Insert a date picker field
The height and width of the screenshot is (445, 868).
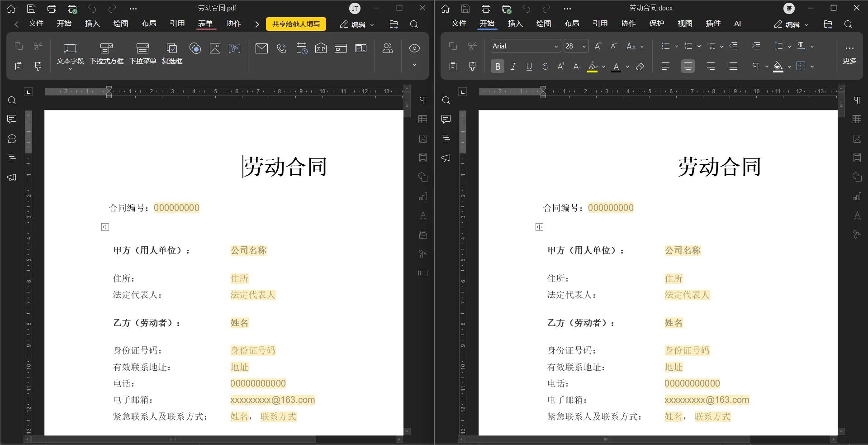point(302,48)
